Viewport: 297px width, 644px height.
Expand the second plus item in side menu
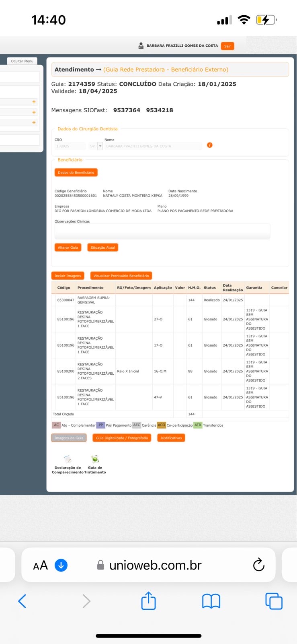(x=34, y=112)
